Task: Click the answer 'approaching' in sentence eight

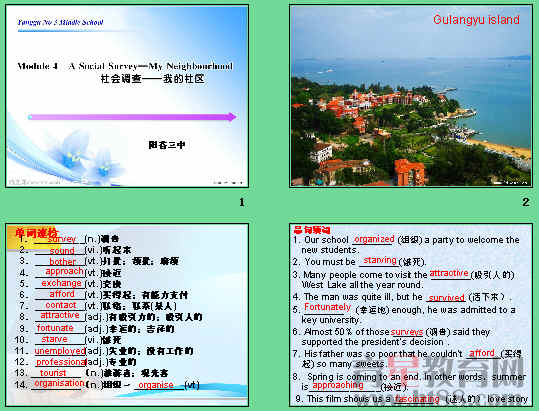Action: point(338,386)
